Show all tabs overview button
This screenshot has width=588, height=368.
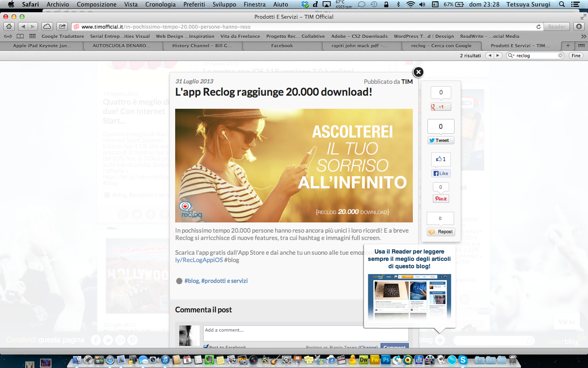[581, 46]
